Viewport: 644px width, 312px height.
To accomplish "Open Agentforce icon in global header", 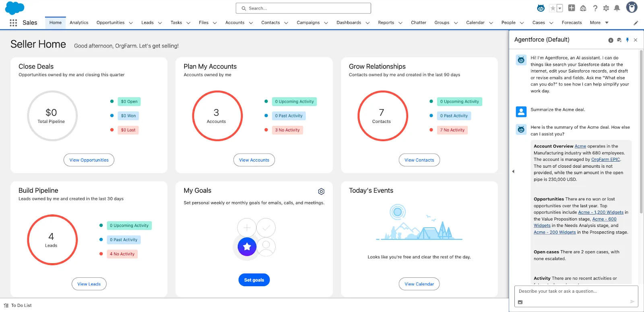I will [x=541, y=8].
